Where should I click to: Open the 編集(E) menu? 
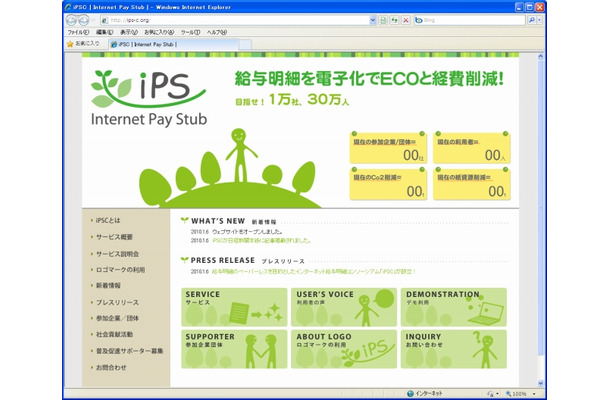pos(105,32)
